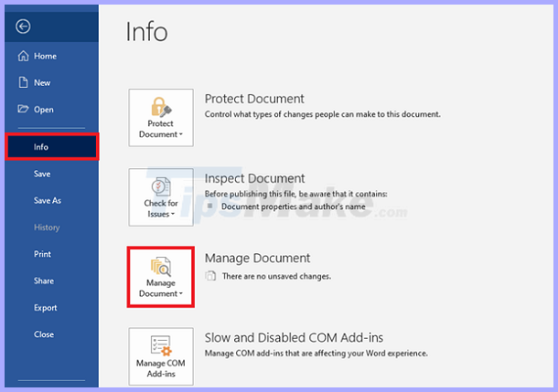558x392 pixels.
Task: Open Share in the sidebar
Action: pyautogui.click(x=51, y=281)
